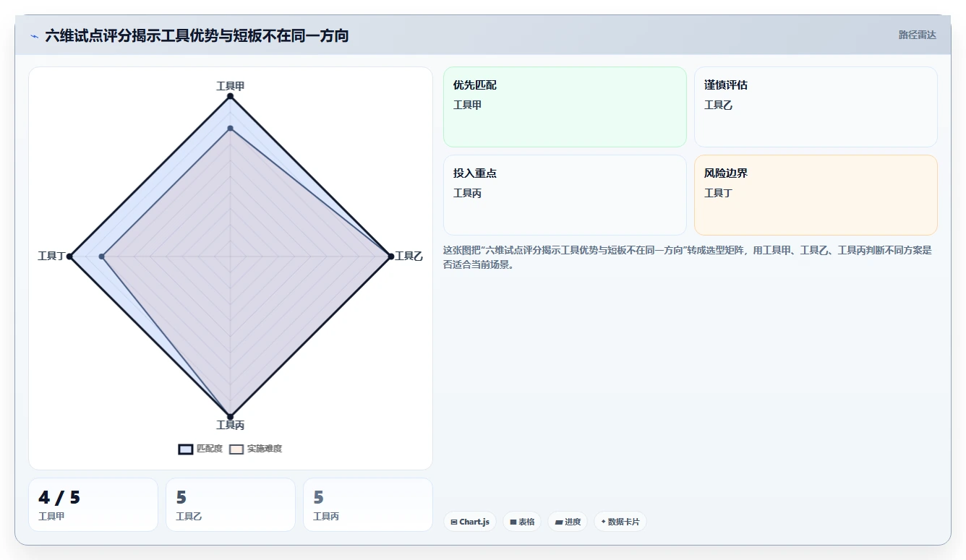Click the stat card labeled 工具乙

231,504
